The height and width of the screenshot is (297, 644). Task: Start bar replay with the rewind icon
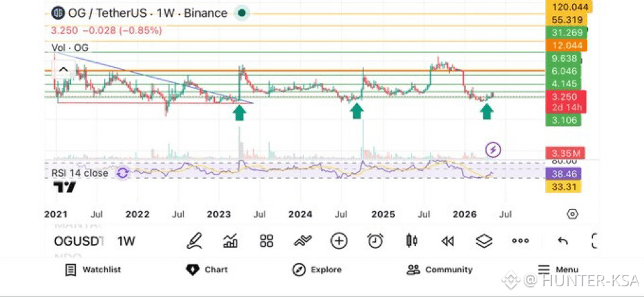tap(448, 241)
